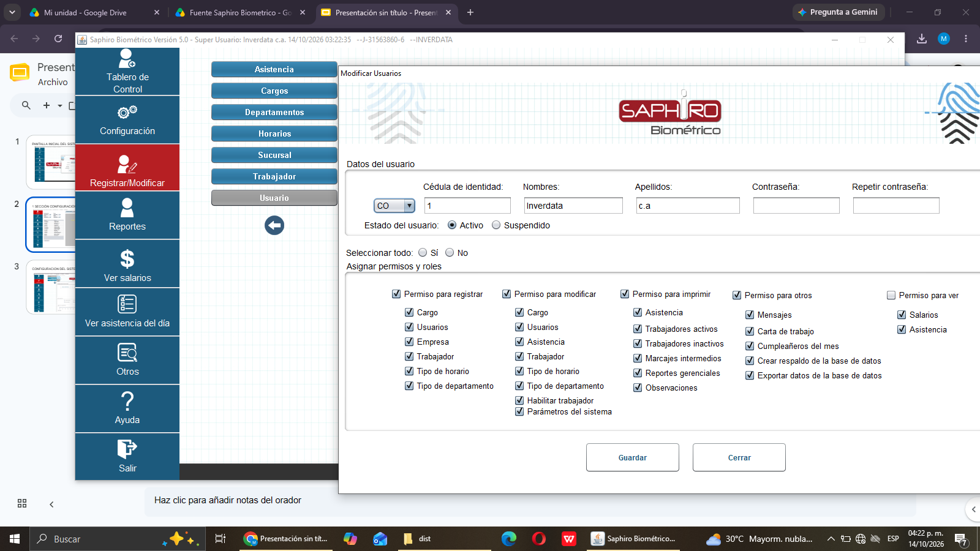The image size is (980, 551).
Task: Expand browser tab list chevron
Action: pyautogui.click(x=12, y=12)
